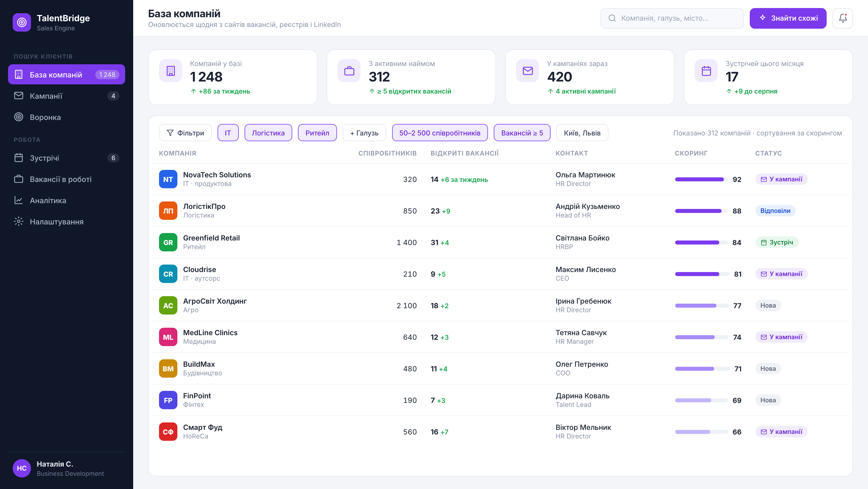This screenshot has height=489, width=868.
Task: Click the NT avatar of NovaTech Solutions
Action: tap(168, 179)
